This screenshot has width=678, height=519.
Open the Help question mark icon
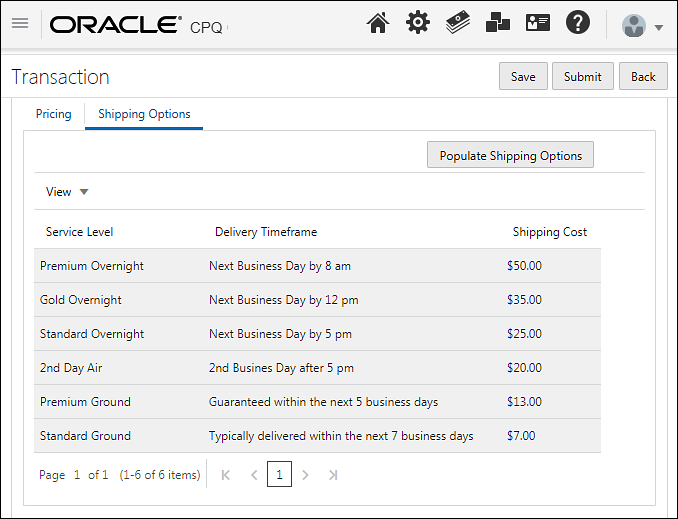(x=578, y=22)
